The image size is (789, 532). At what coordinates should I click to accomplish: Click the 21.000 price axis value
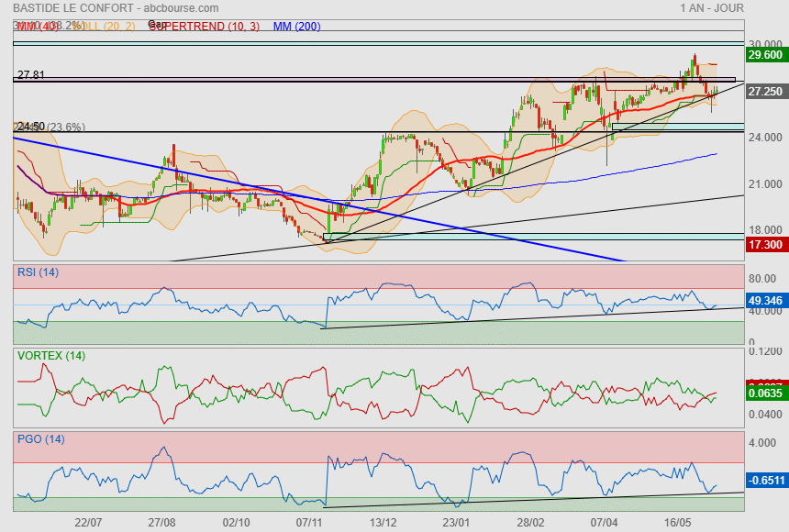765,184
